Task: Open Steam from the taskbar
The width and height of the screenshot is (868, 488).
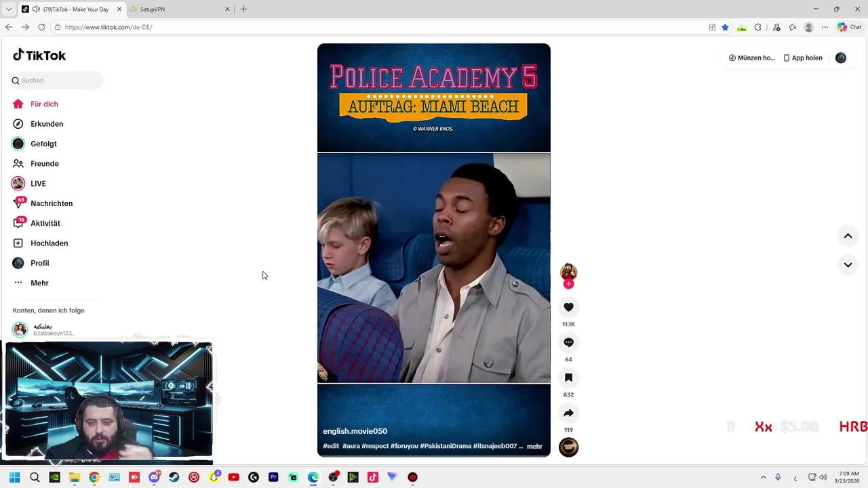Action: 174,477
